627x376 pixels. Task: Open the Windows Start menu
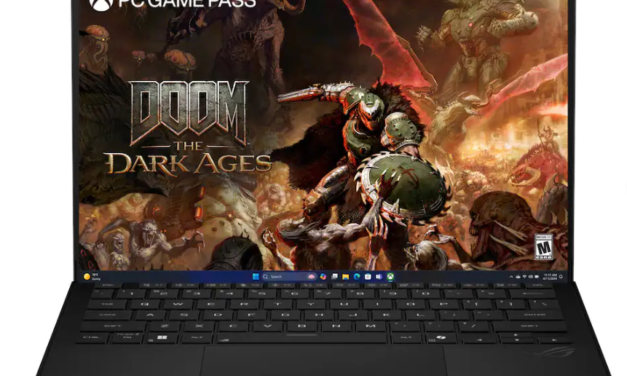point(256,276)
